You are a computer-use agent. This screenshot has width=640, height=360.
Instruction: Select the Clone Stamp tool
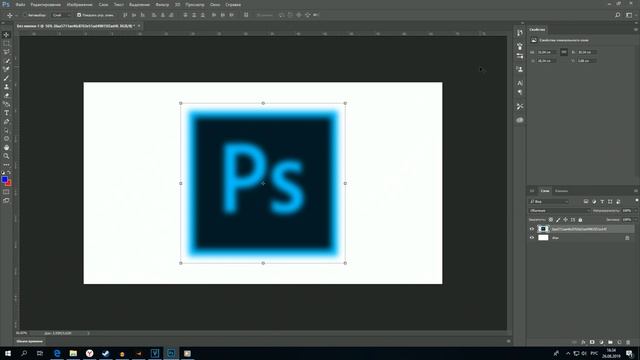pyautogui.click(x=7, y=87)
